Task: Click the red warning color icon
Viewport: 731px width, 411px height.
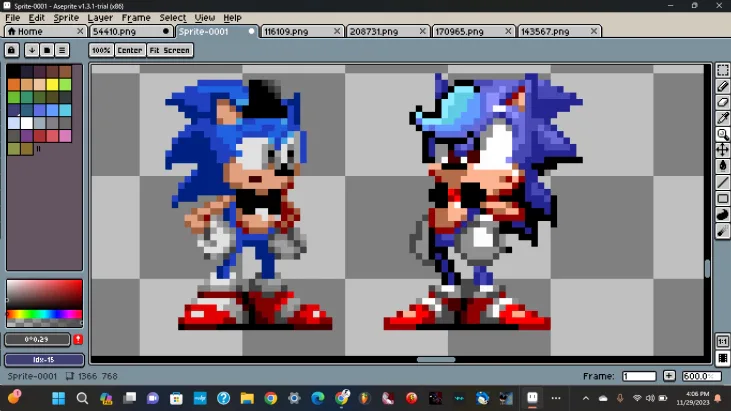Action: coord(78,339)
